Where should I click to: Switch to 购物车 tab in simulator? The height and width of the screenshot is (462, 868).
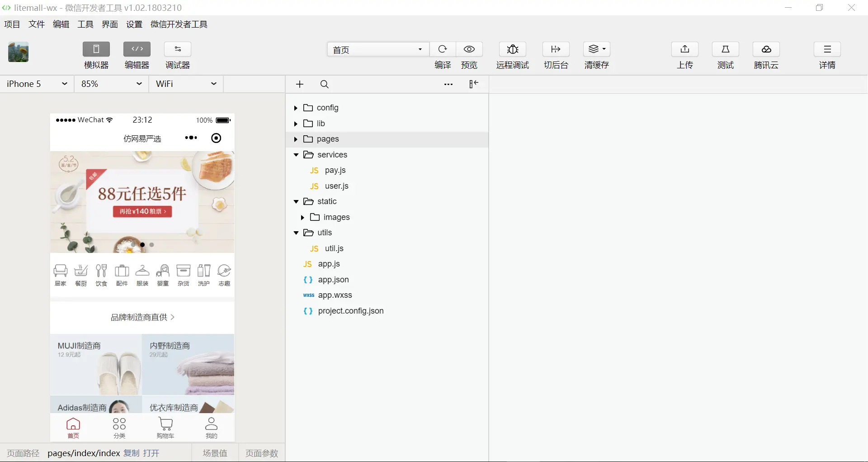[165, 428]
